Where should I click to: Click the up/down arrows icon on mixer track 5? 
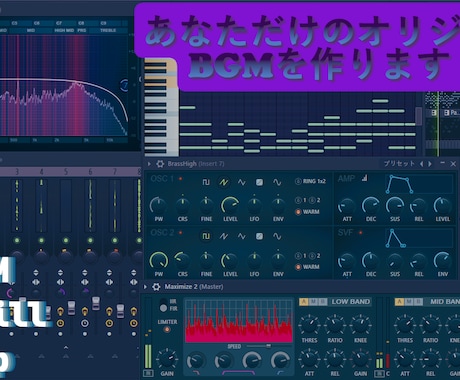pos(60,273)
